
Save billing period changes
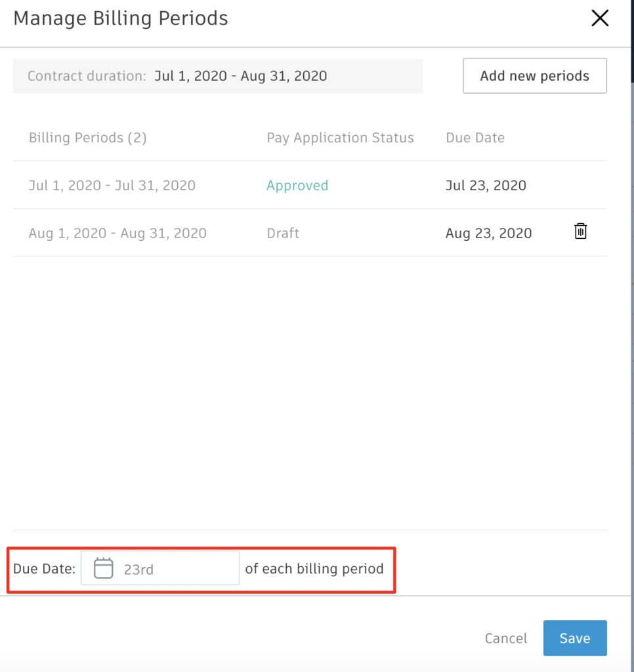point(575,638)
